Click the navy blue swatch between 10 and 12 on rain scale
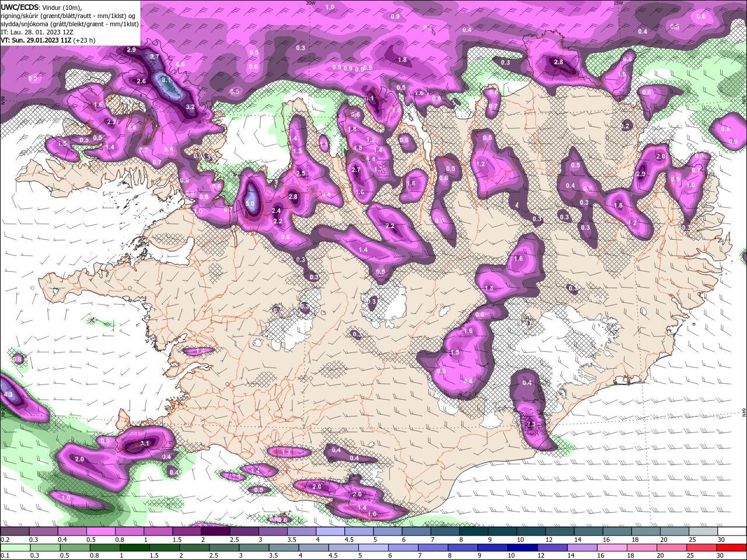The image size is (747, 560). (522, 548)
